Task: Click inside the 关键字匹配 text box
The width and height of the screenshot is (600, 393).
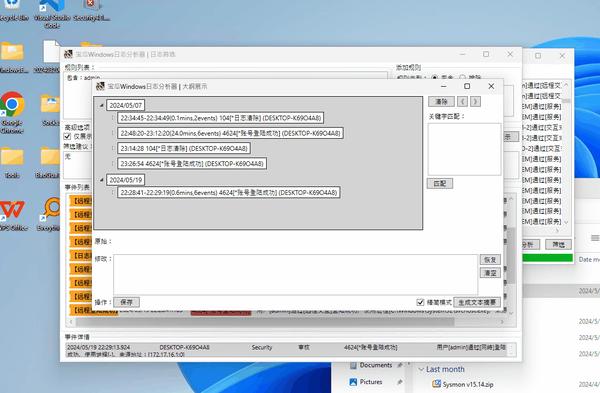Action: pyautogui.click(x=464, y=149)
